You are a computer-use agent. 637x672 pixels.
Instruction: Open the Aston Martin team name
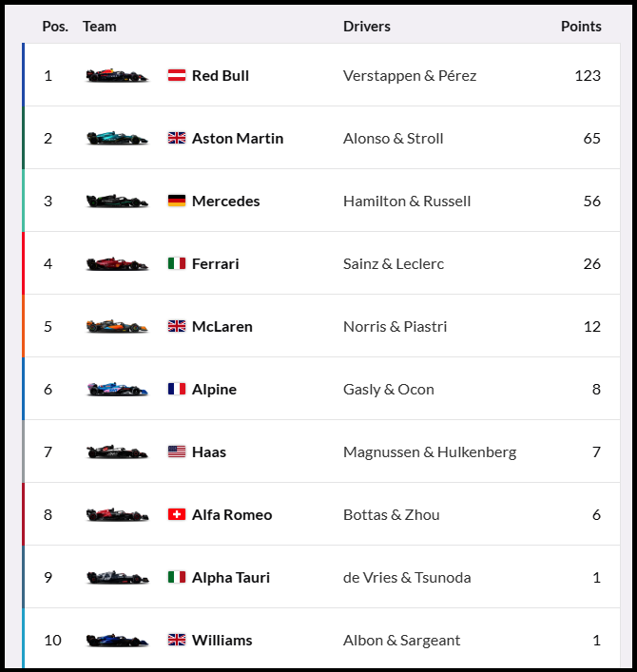[237, 138]
